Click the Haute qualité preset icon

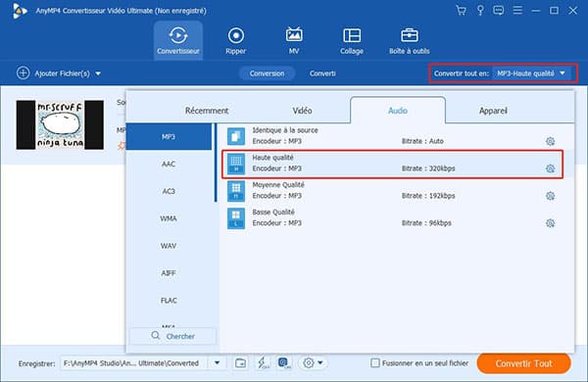[x=236, y=164]
